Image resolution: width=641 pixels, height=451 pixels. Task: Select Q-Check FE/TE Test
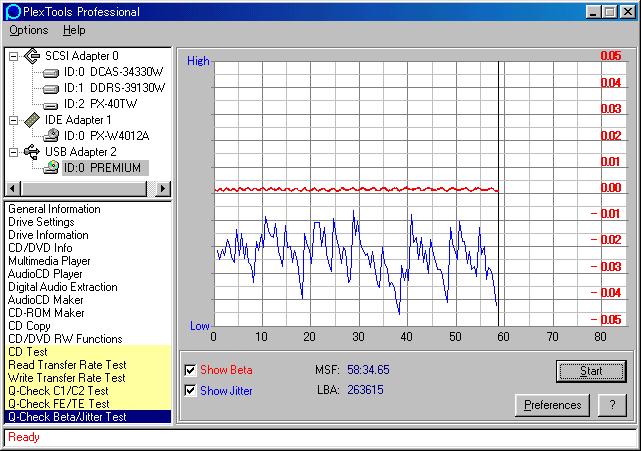[88, 404]
